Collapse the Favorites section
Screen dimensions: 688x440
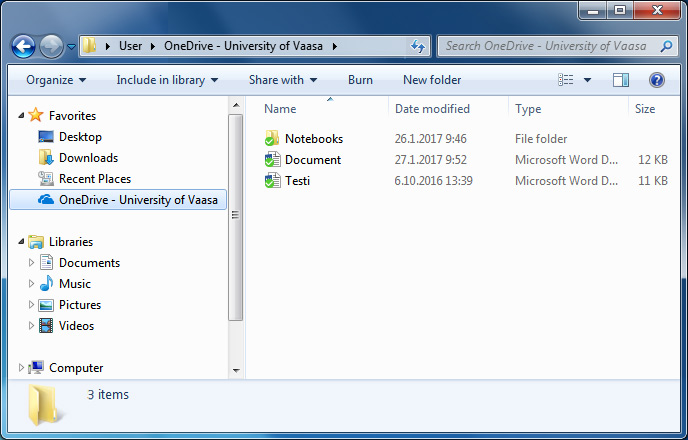21,115
